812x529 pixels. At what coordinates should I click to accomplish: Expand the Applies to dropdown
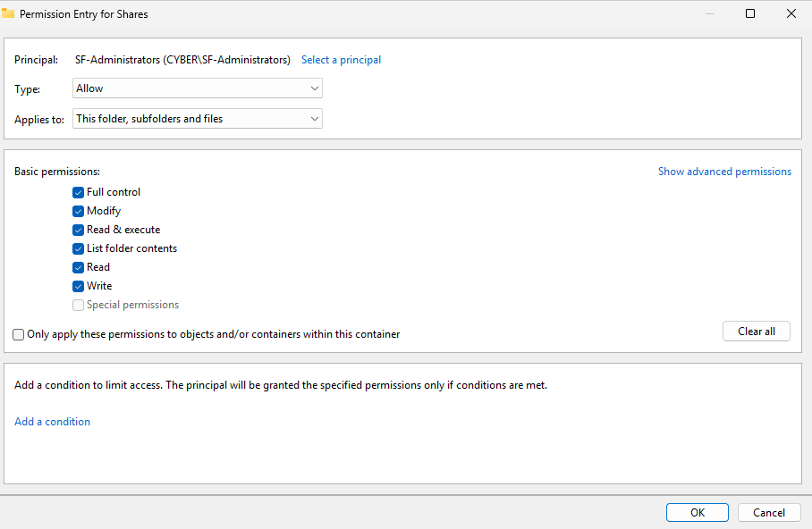[197, 119]
